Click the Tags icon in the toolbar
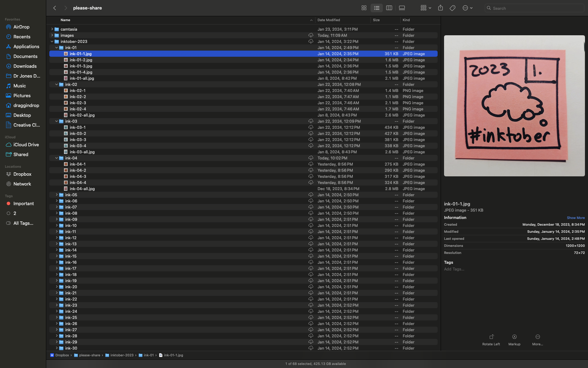Screen dimensions: 588x368 pyautogui.click(x=452, y=8)
